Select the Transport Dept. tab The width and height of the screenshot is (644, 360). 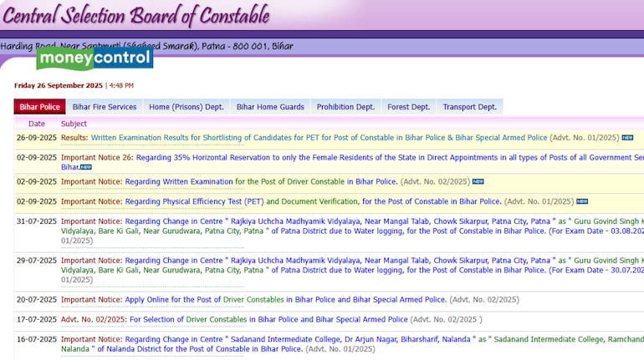(469, 107)
